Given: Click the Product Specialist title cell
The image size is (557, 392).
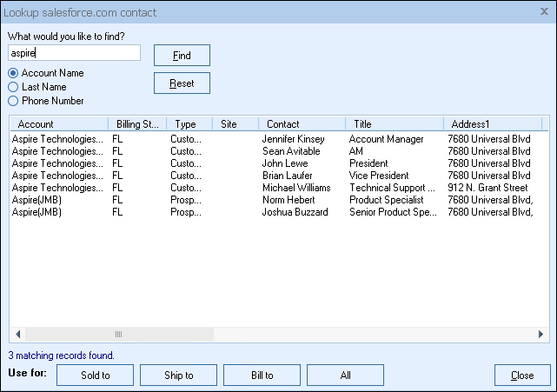Looking at the screenshot, I should pos(387,199).
